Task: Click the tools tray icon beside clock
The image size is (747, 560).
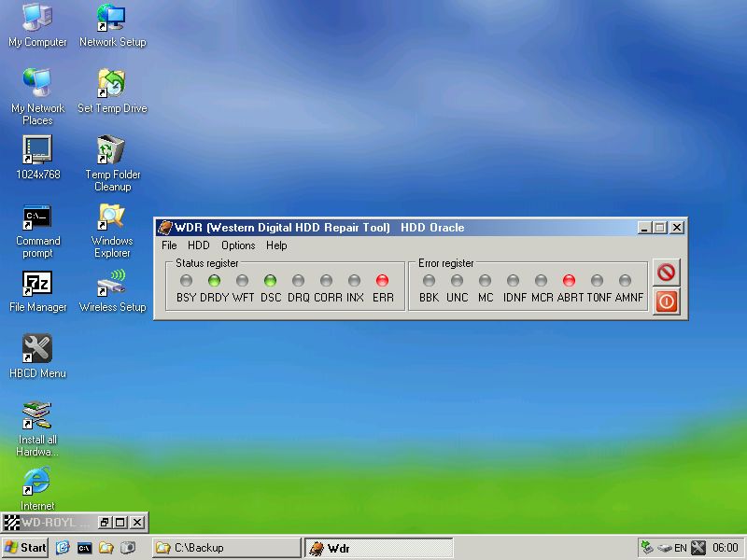Action: [x=698, y=548]
